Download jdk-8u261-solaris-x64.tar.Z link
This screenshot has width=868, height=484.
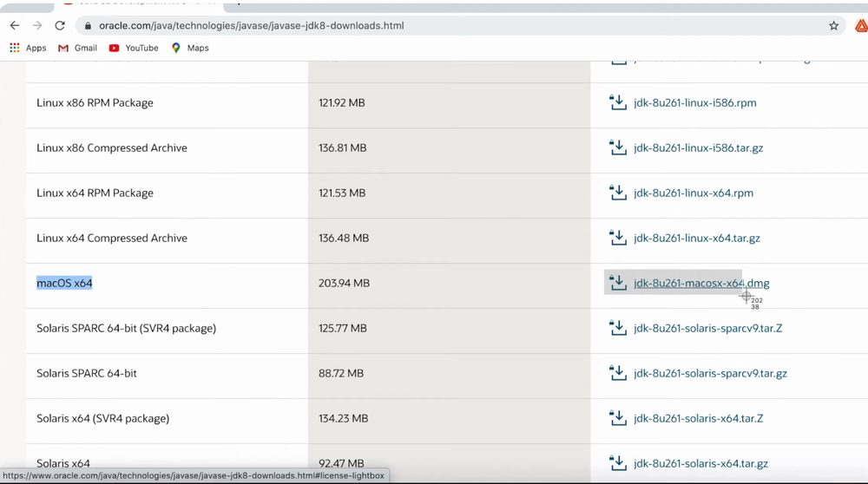(698, 419)
